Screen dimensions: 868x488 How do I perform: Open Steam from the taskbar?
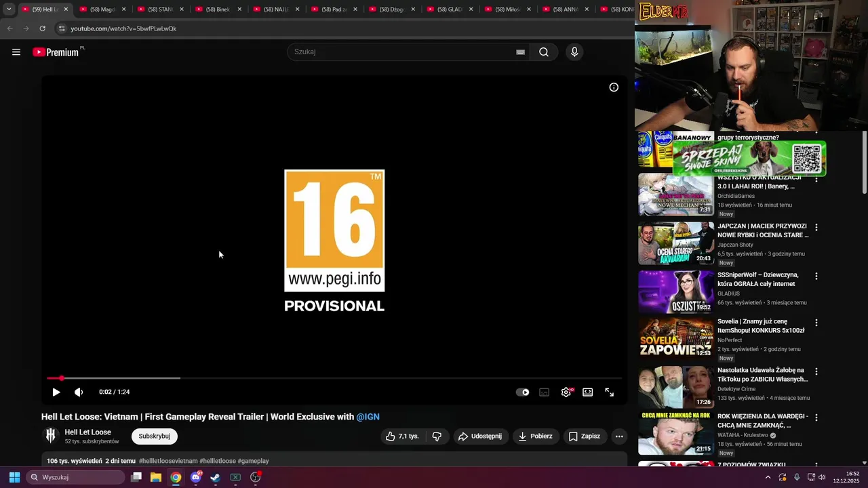(216, 477)
